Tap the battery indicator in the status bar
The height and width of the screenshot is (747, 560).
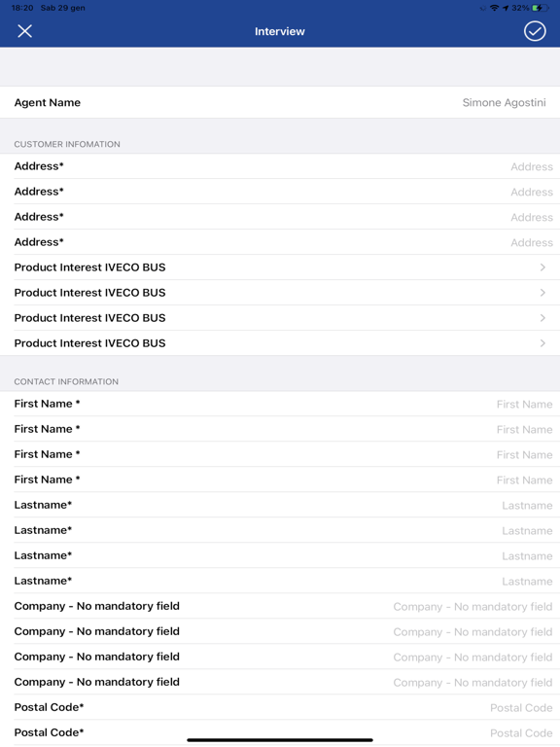[x=540, y=8]
